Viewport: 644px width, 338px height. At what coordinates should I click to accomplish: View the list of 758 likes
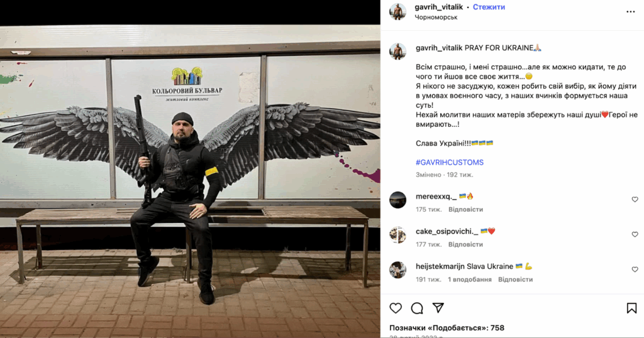(447, 328)
